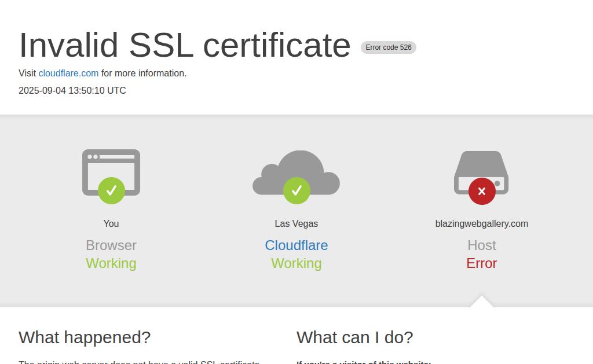The width and height of the screenshot is (593, 364).
Task: Click the 'What happened?' heading
Action: click(x=85, y=337)
